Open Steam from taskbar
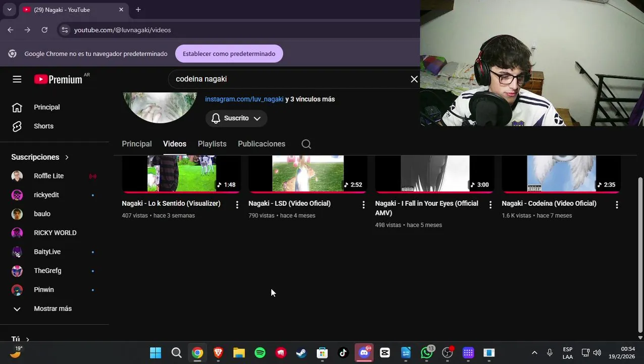This screenshot has height=364, width=644. 301,353
